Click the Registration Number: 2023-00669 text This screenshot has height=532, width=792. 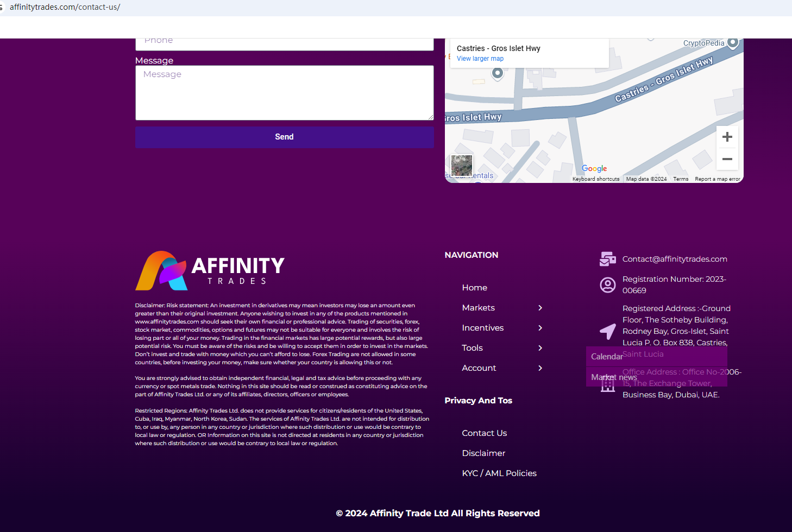pos(674,285)
